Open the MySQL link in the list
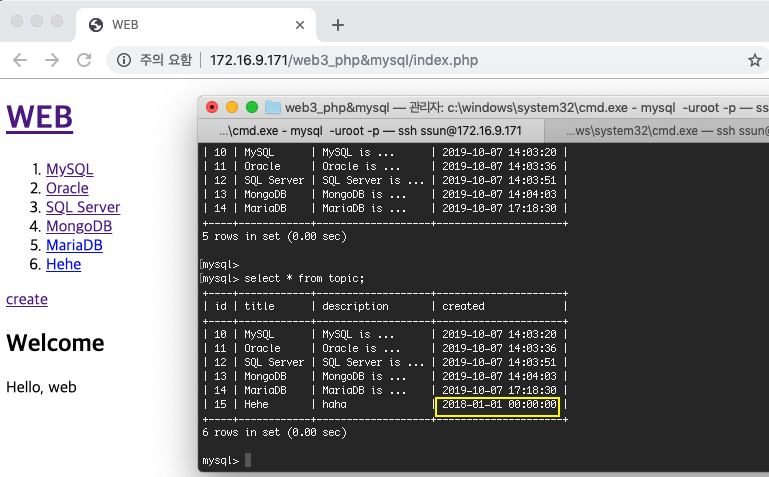 [70, 169]
